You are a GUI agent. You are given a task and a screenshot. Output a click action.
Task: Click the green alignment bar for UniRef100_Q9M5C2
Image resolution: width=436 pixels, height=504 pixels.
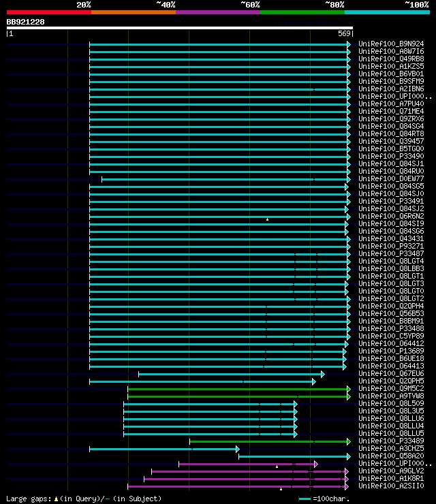click(x=239, y=390)
